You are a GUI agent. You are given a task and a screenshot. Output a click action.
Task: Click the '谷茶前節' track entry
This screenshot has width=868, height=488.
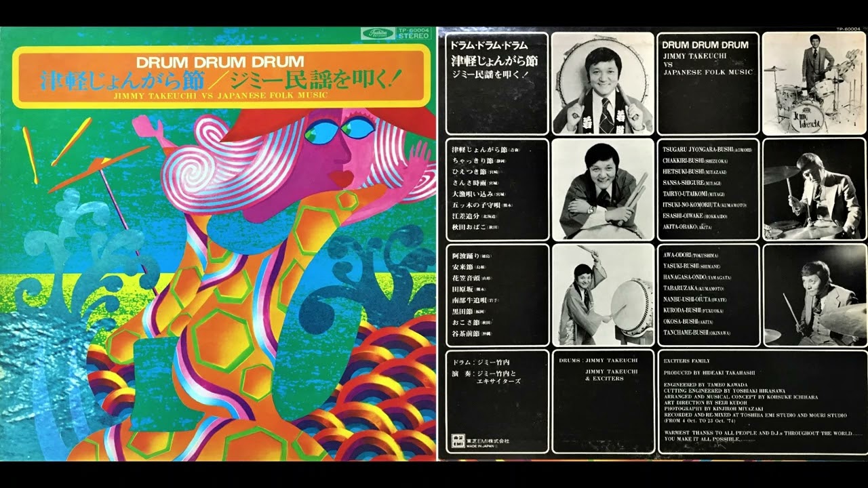click(466, 333)
